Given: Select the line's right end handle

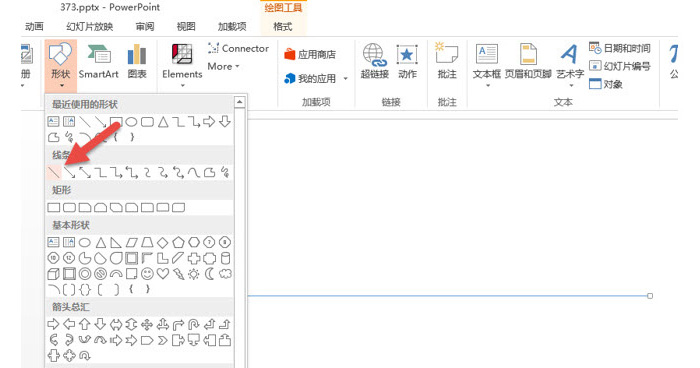Looking at the screenshot, I should point(650,296).
